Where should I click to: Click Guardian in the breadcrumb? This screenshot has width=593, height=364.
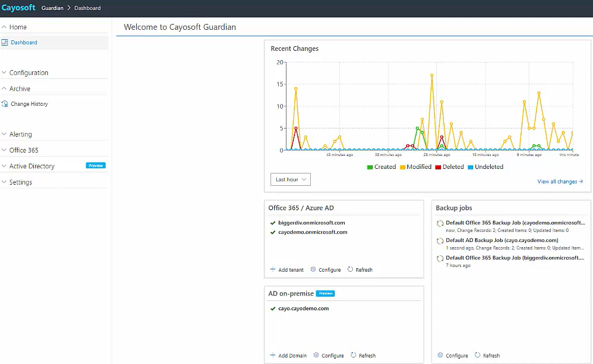click(x=52, y=8)
